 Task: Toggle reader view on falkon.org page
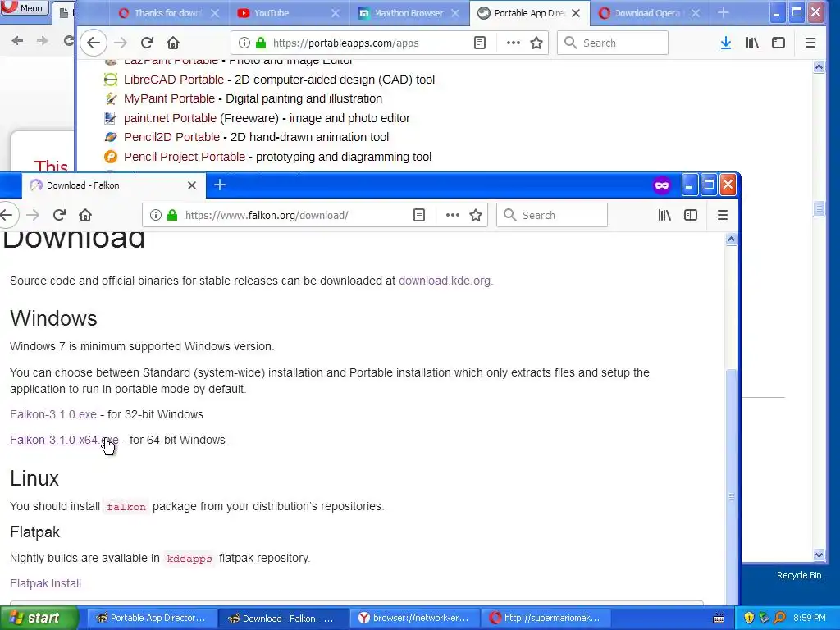click(x=419, y=216)
